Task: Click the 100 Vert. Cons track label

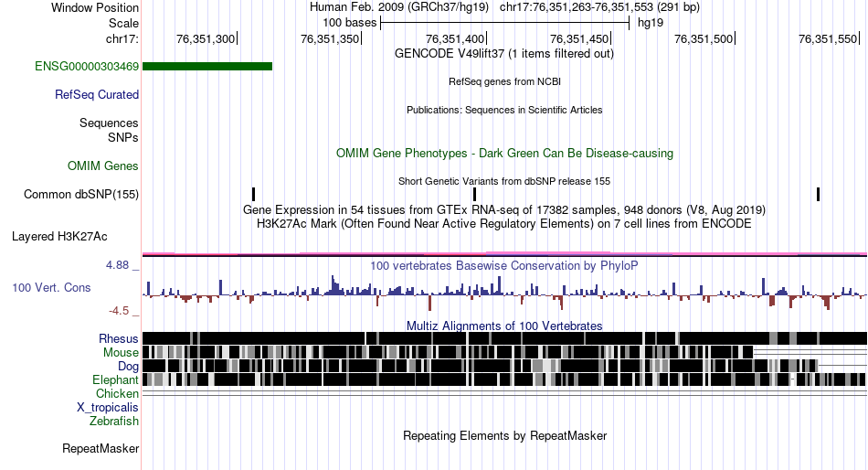Action: [x=51, y=288]
